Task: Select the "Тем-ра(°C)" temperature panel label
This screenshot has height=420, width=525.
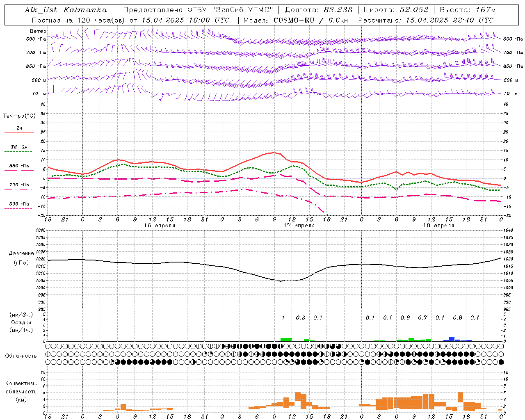Action: (19, 116)
